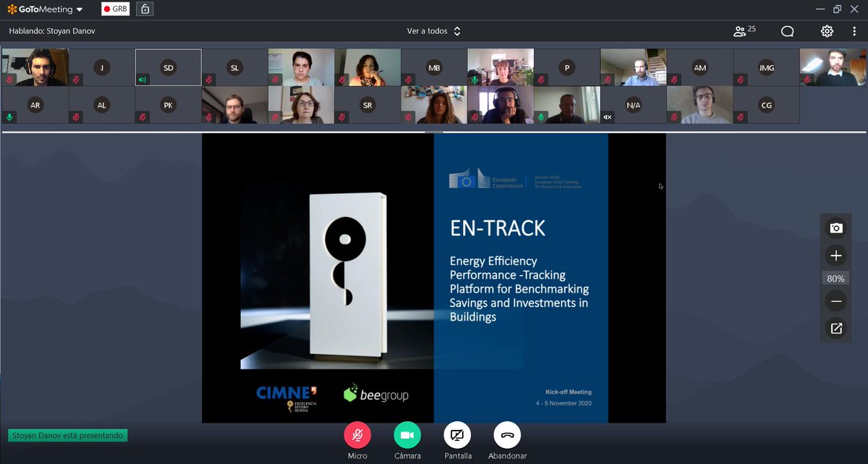Click the green microphone icon on AR tile
This screenshot has height=464, width=868.
point(9,117)
